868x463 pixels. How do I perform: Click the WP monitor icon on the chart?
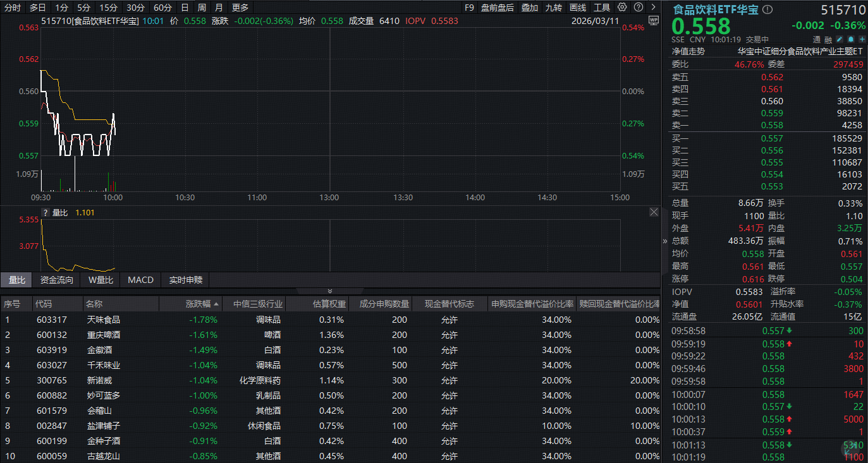653,20
